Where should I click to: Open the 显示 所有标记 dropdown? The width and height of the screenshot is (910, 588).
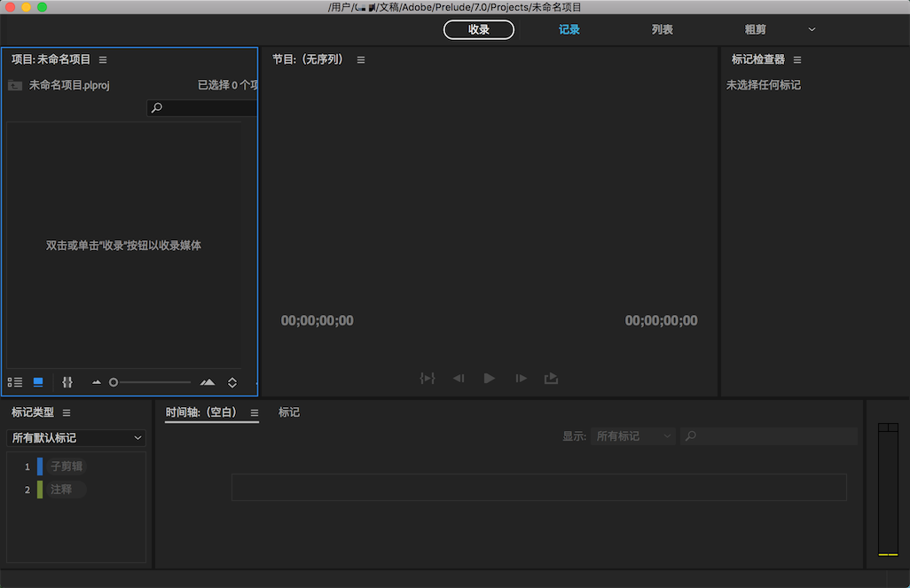633,436
